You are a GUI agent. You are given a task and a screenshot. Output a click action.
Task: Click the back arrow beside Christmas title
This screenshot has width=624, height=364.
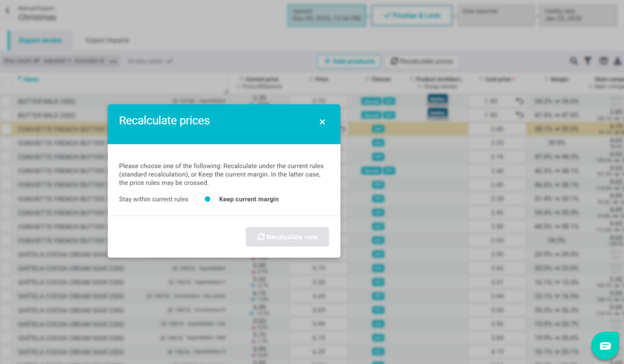pyautogui.click(x=7, y=11)
